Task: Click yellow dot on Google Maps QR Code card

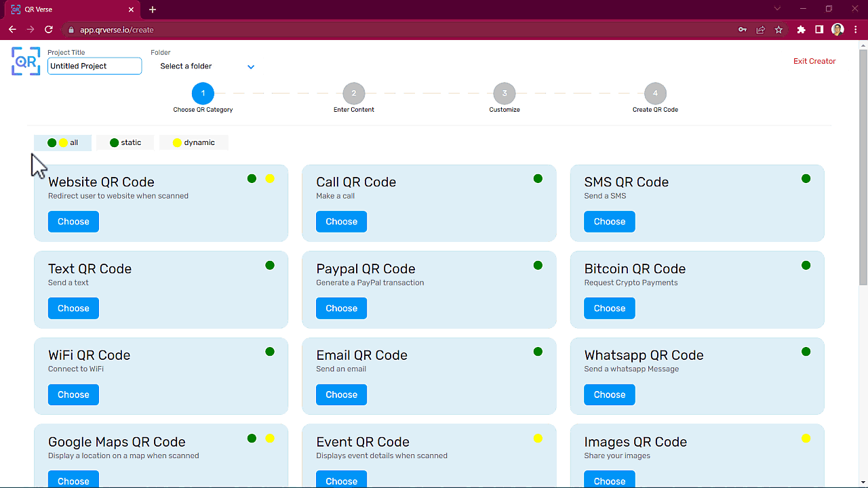Action: [270, 439]
